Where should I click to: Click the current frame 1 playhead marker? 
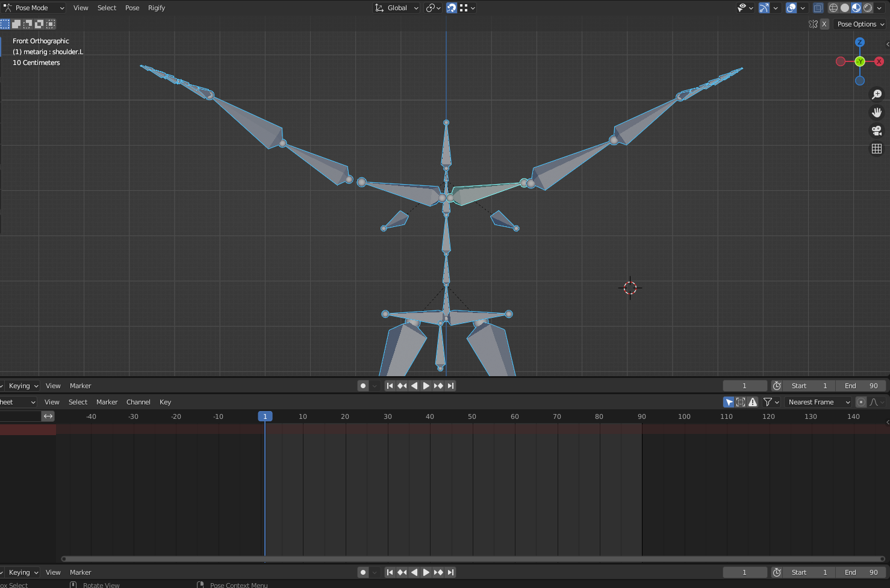[x=265, y=416]
